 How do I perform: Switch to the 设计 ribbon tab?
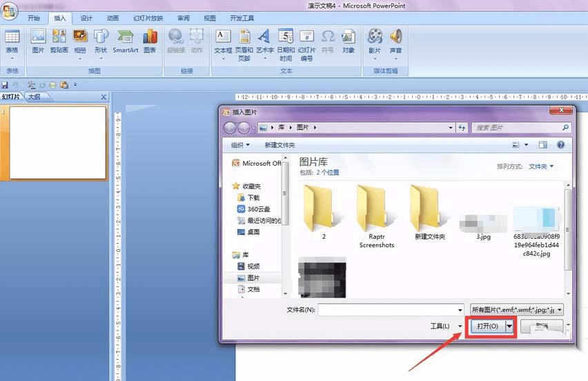coord(86,18)
